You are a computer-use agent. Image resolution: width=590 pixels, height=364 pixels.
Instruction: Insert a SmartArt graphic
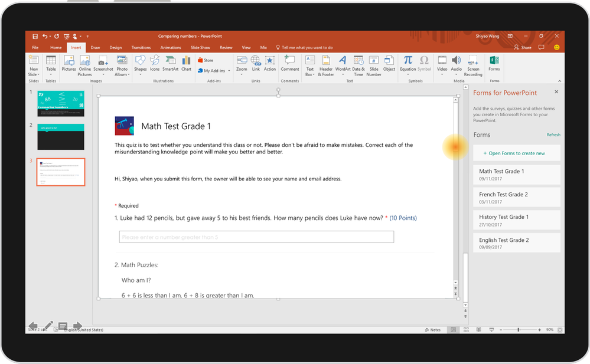coord(171,63)
